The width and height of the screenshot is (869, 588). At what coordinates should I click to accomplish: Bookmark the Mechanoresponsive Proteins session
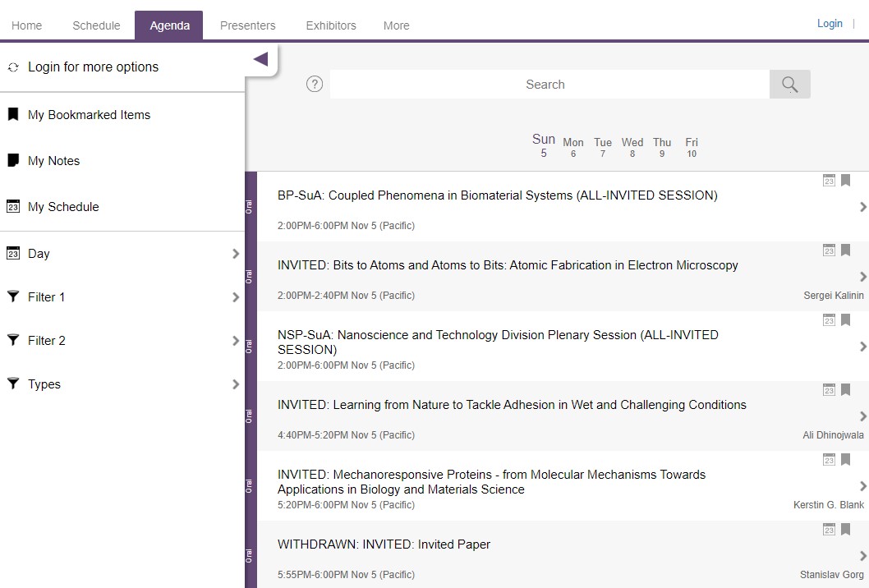[846, 460]
